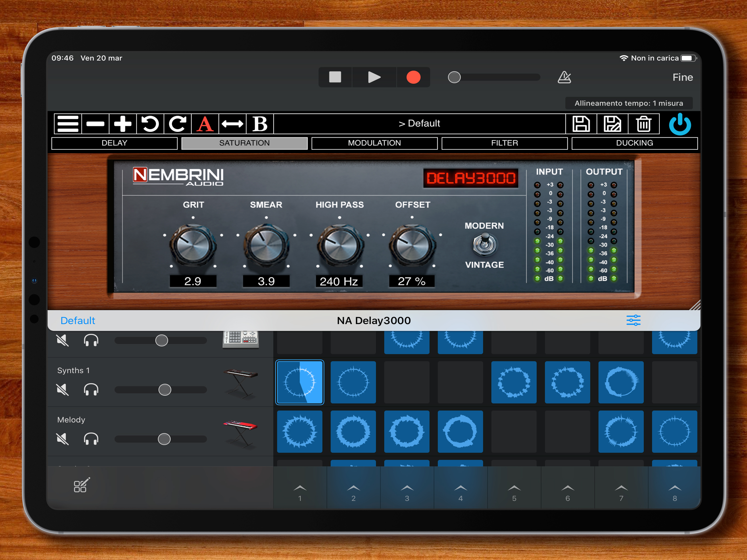The image size is (747, 560).
Task: Open the MODULATION tab
Action: point(375,143)
